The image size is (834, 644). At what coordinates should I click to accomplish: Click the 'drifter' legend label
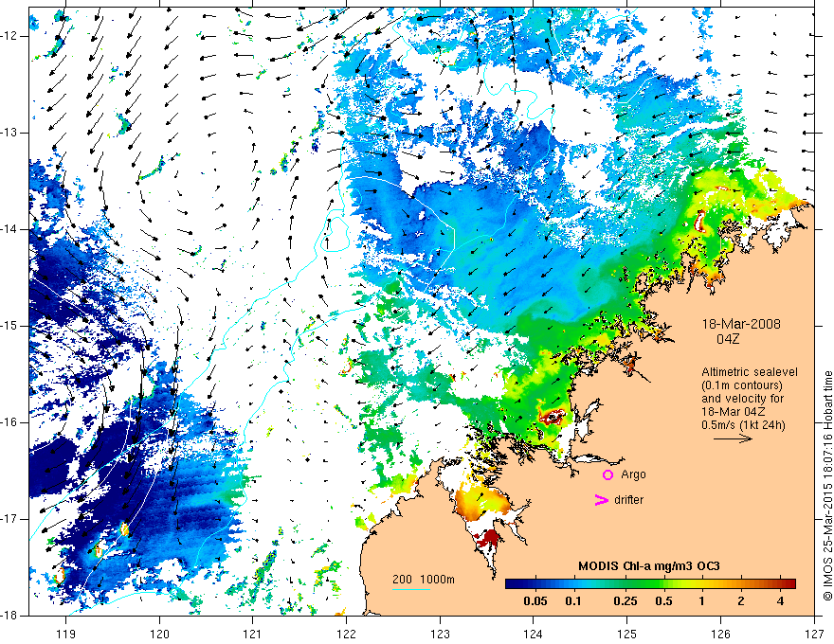coord(628,499)
